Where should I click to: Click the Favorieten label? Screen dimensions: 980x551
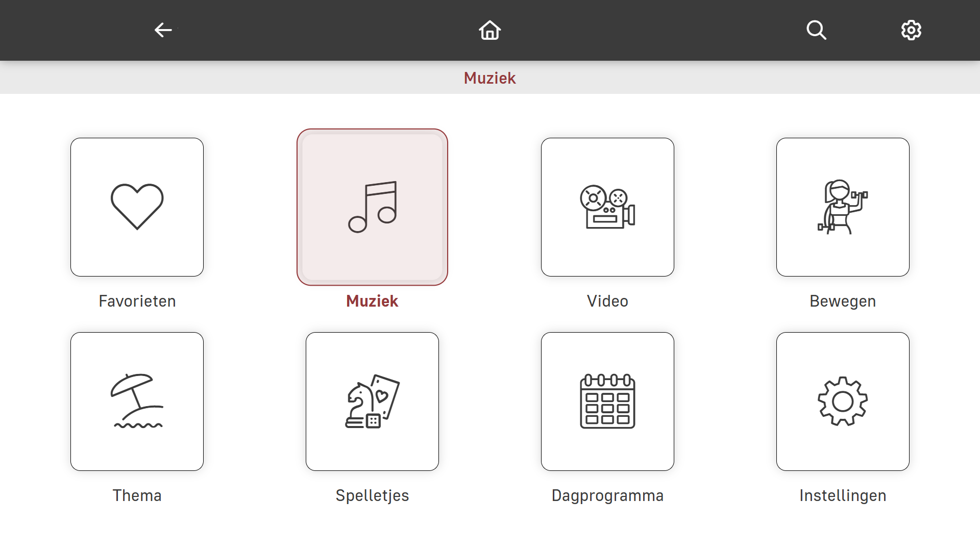click(x=137, y=301)
